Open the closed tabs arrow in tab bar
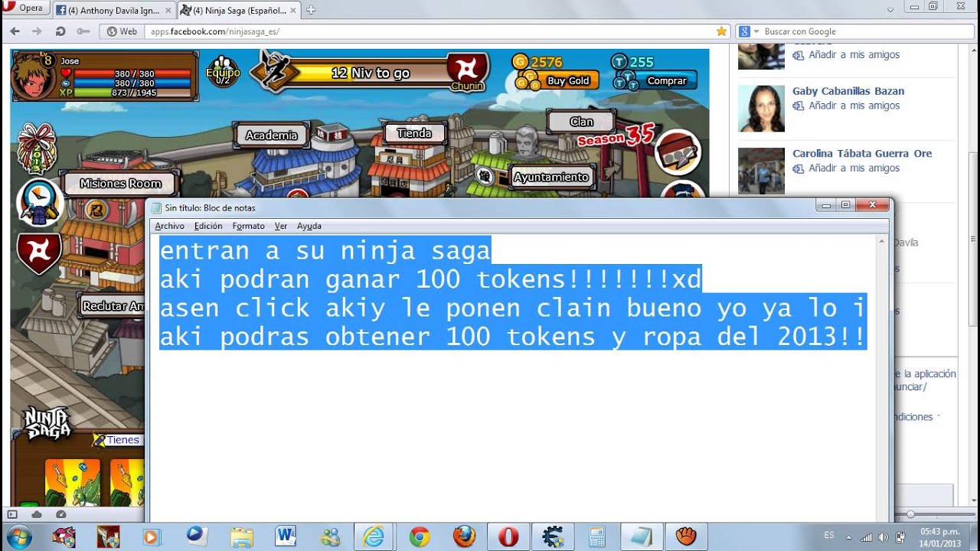Image resolution: width=980 pixels, height=551 pixels. click(890, 10)
